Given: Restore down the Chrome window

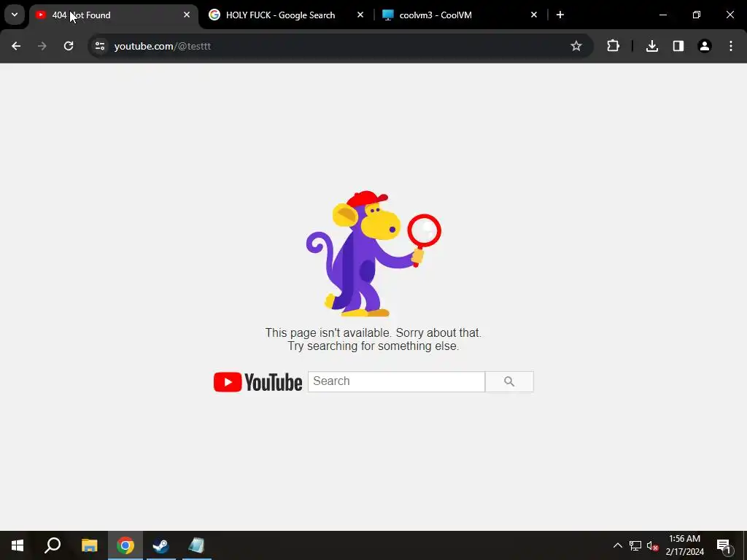Looking at the screenshot, I should coord(697,15).
